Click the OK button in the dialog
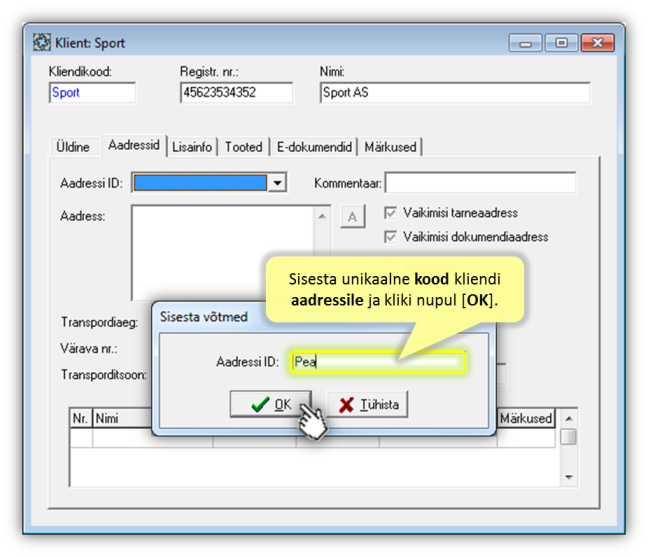This screenshot has width=648, height=557. pos(270,404)
